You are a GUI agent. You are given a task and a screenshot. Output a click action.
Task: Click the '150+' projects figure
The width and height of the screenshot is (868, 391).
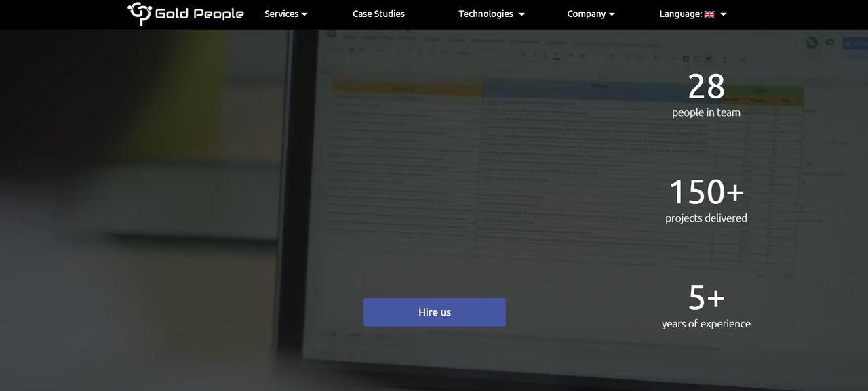tap(706, 192)
